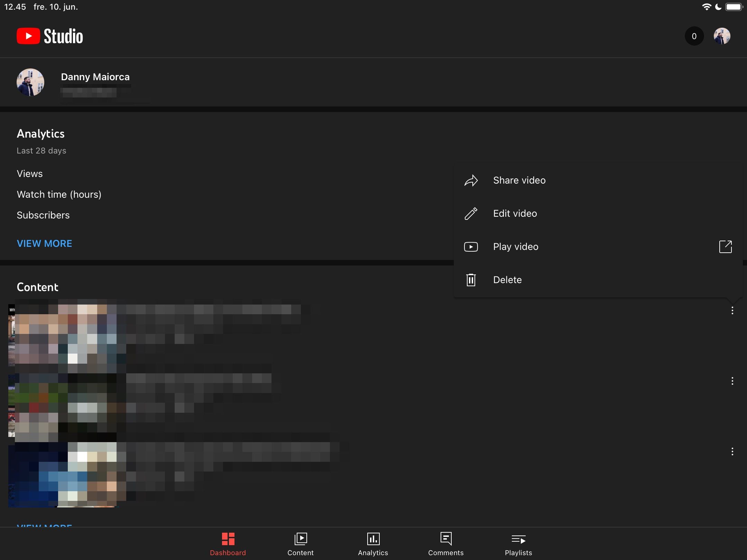The width and height of the screenshot is (747, 560).
Task: Click the Analytics section heading
Action: (41, 134)
